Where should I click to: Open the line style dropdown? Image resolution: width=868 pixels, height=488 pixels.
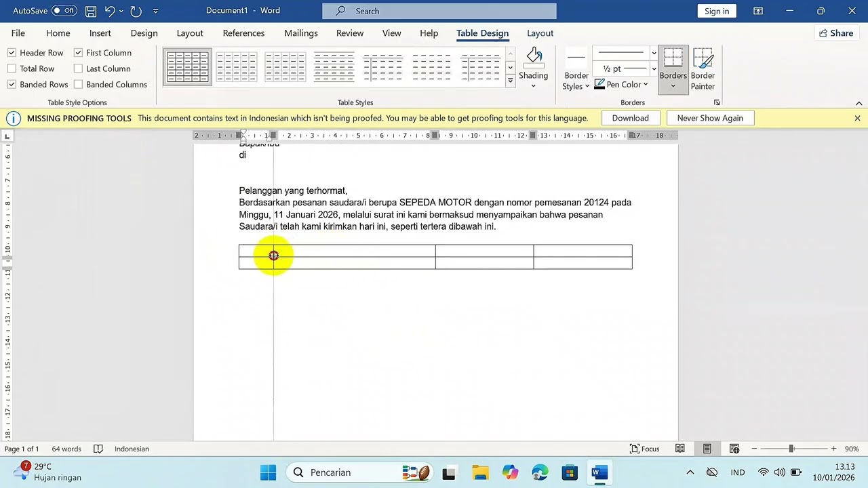coord(654,53)
